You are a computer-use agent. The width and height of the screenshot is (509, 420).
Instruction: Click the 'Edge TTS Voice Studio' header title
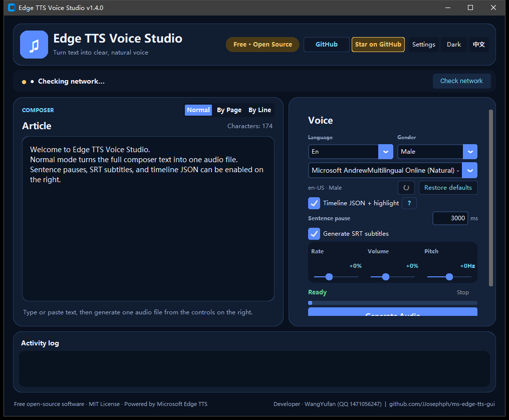[118, 38]
